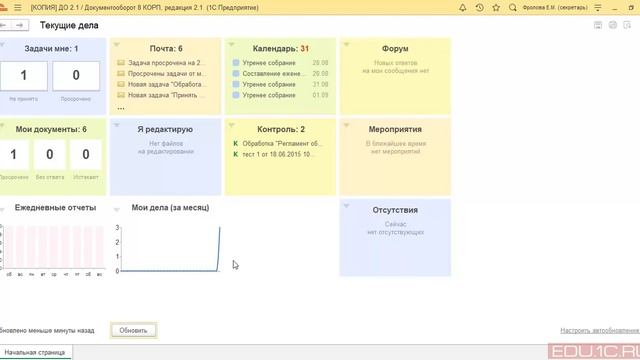Open the notifications bell

tap(462, 7)
